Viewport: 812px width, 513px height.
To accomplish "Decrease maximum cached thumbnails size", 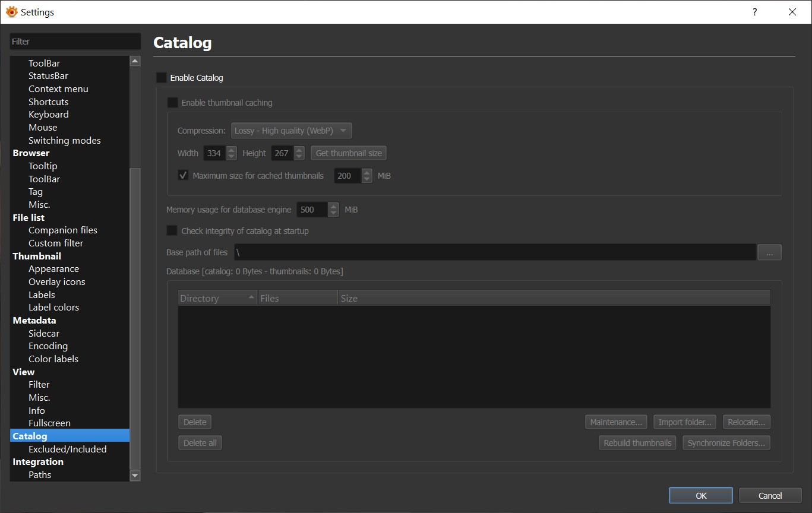I will click(x=366, y=179).
